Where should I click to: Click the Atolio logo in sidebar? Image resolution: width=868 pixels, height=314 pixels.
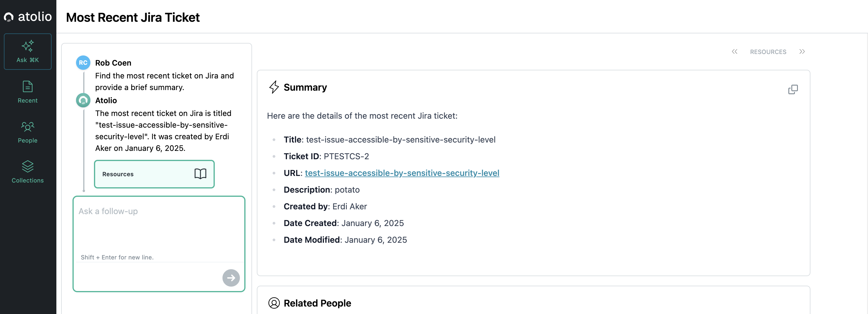[28, 16]
